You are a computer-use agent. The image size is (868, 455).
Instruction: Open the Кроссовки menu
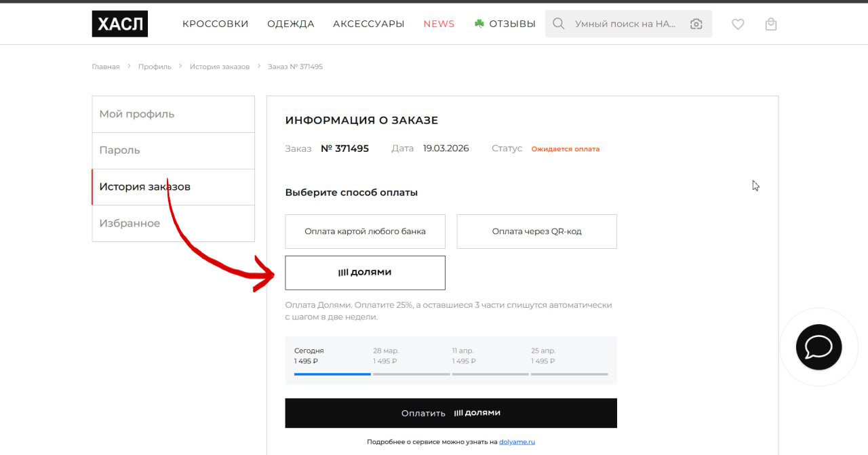point(215,24)
